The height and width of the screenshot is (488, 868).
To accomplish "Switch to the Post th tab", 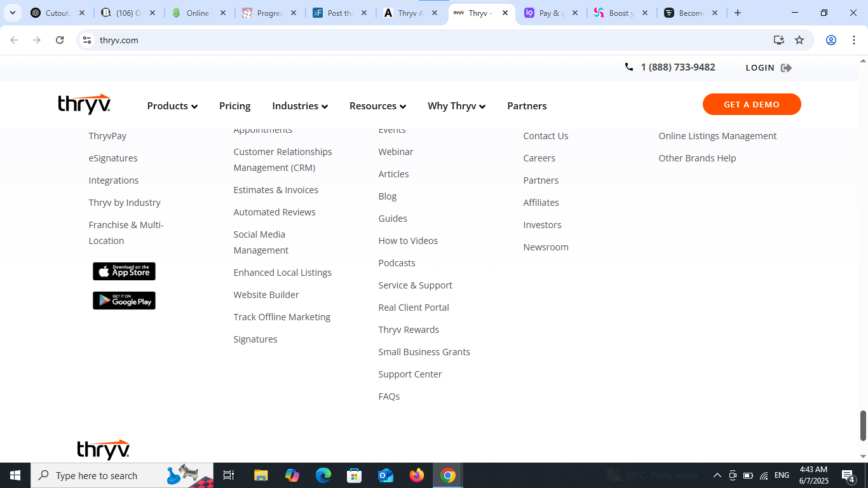I will pyautogui.click(x=339, y=13).
